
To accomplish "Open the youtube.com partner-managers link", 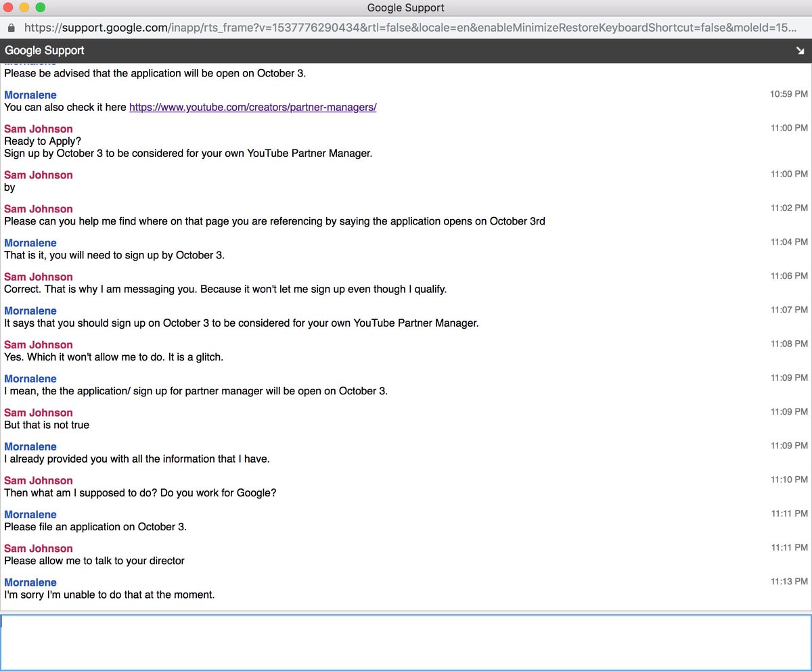I will [x=252, y=108].
